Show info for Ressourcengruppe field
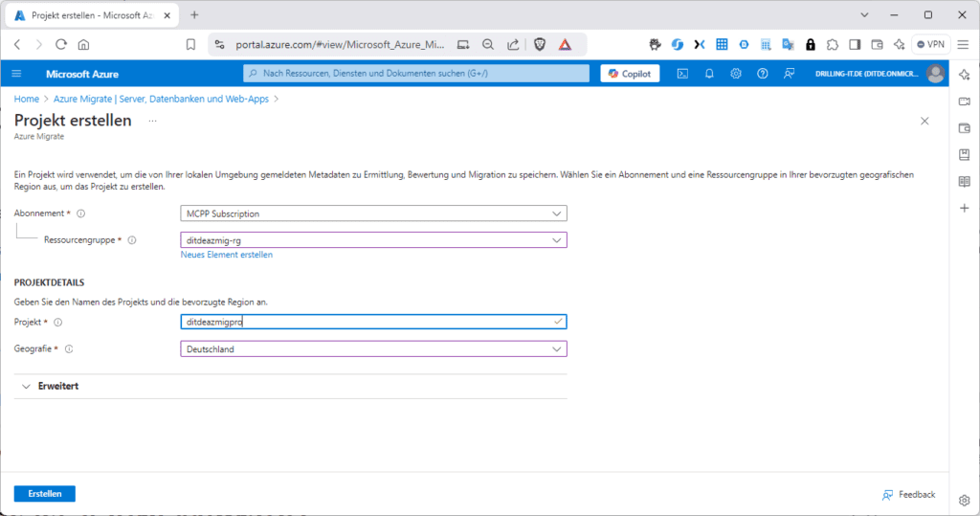 (x=132, y=240)
